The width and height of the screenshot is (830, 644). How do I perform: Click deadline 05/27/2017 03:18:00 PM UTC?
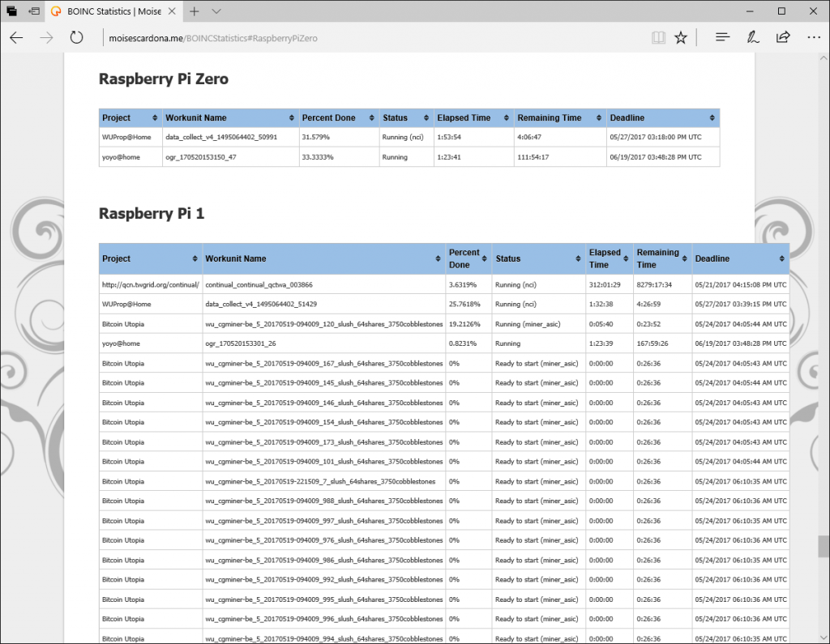[655, 137]
